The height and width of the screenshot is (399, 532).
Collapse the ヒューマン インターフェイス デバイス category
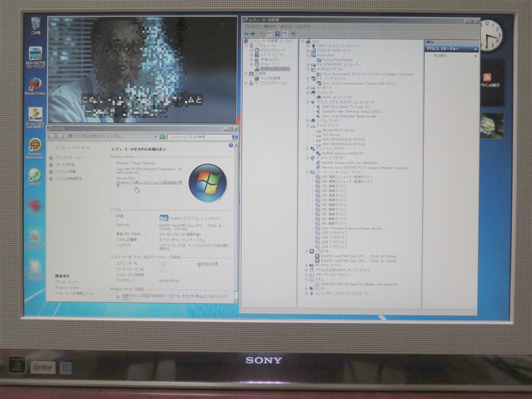pyautogui.click(x=307, y=172)
